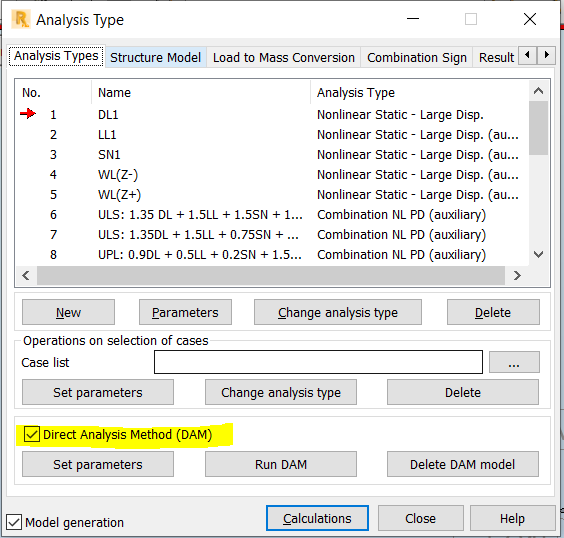Select case row LL1
The height and width of the screenshot is (538, 564).
pos(272,134)
